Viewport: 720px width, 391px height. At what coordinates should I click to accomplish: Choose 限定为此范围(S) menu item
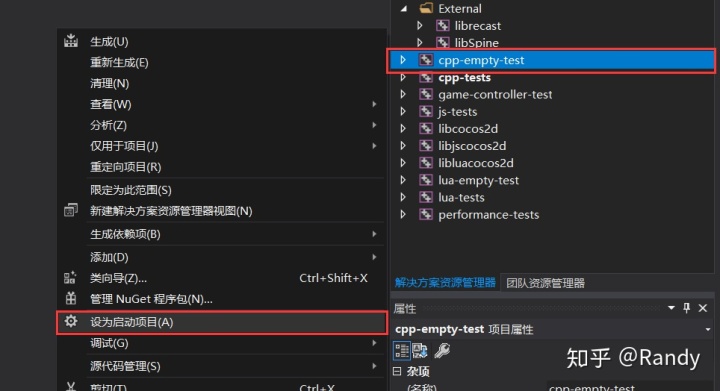pyautogui.click(x=221, y=190)
